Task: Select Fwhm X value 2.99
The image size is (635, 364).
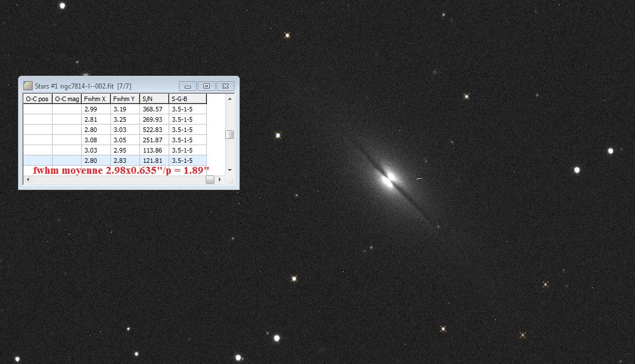Action: point(96,109)
